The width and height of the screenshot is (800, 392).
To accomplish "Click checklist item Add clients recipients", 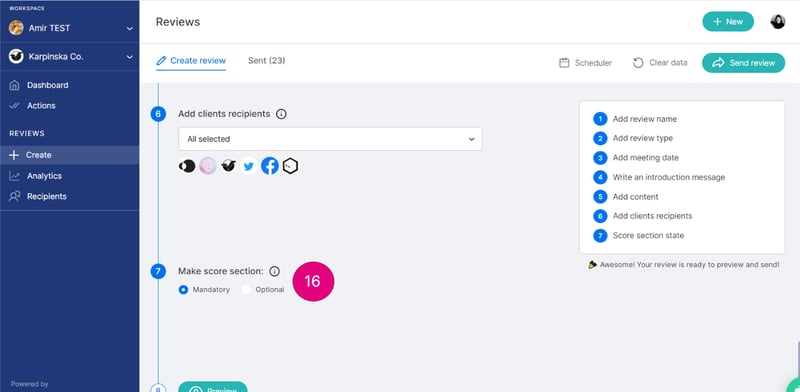I will click(652, 216).
